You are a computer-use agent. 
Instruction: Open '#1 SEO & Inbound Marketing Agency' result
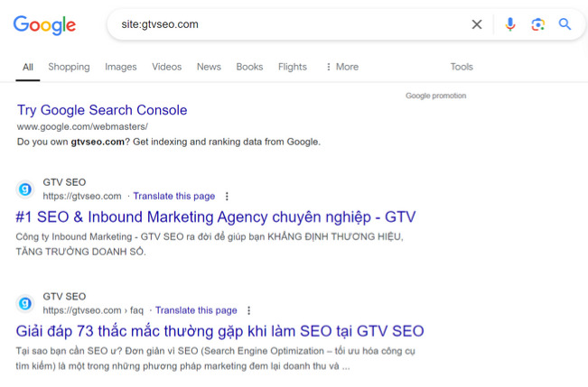click(x=216, y=217)
